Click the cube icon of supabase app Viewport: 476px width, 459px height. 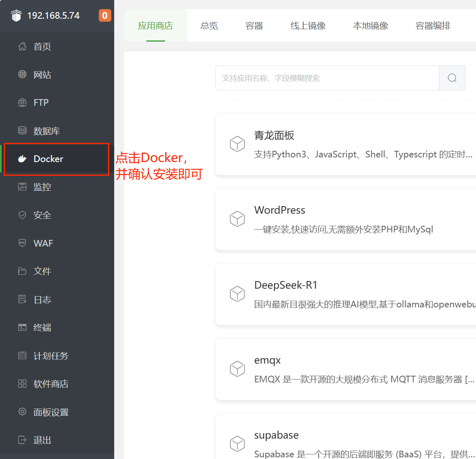point(237,444)
